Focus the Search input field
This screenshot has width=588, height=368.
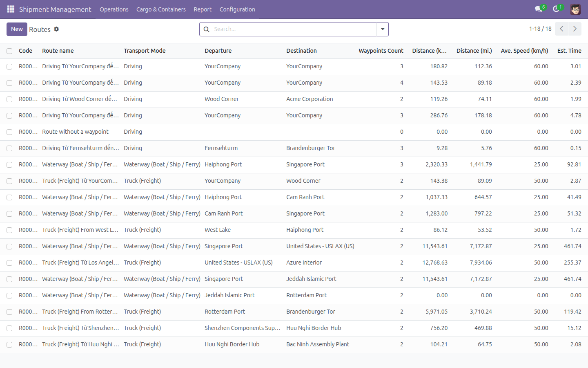[x=294, y=29]
